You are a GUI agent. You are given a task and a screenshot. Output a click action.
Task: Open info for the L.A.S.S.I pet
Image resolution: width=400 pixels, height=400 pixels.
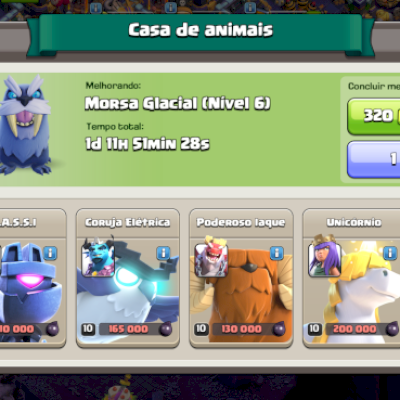[x=50, y=253]
